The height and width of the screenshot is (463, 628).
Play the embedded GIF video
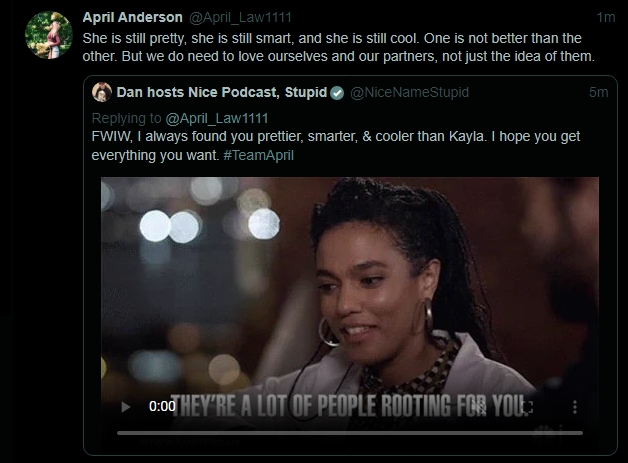pos(126,407)
